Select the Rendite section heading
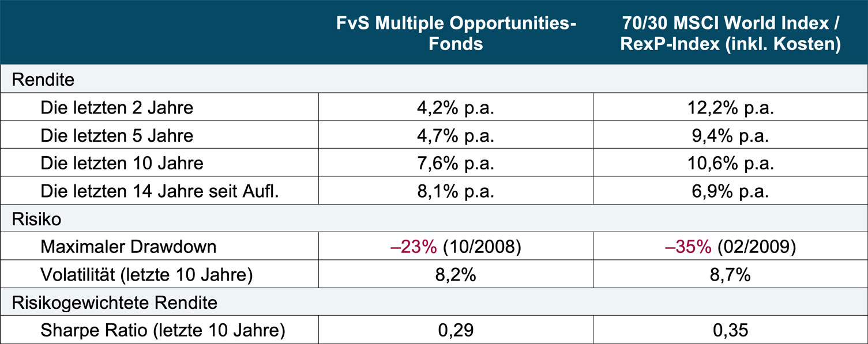 pos(43,80)
